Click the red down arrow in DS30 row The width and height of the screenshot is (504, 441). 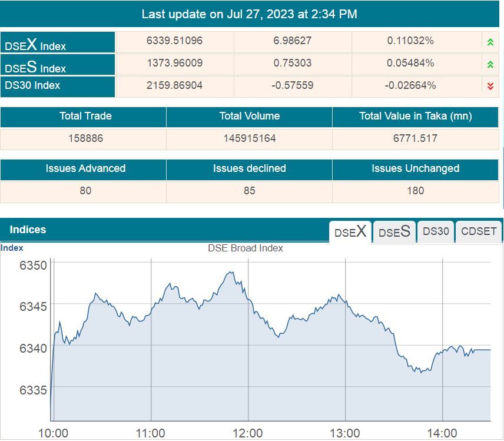click(x=489, y=87)
